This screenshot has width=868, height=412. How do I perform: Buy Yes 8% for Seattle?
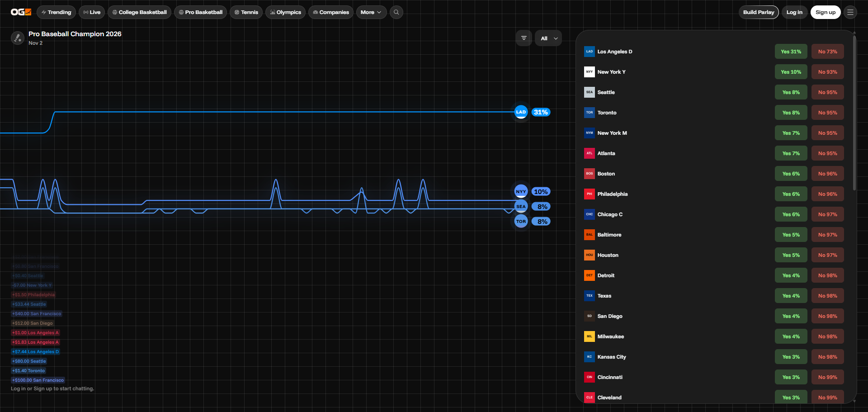pos(791,92)
